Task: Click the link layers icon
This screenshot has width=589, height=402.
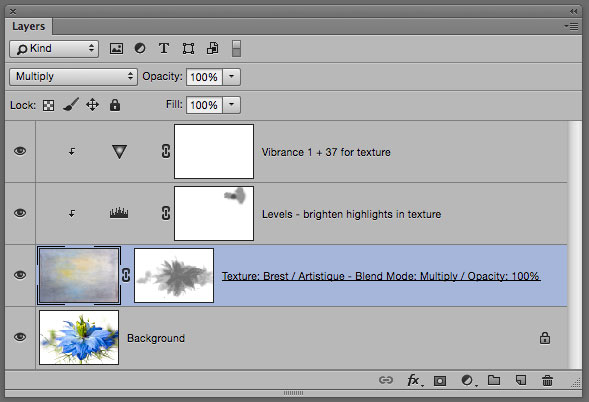Action: point(386,380)
